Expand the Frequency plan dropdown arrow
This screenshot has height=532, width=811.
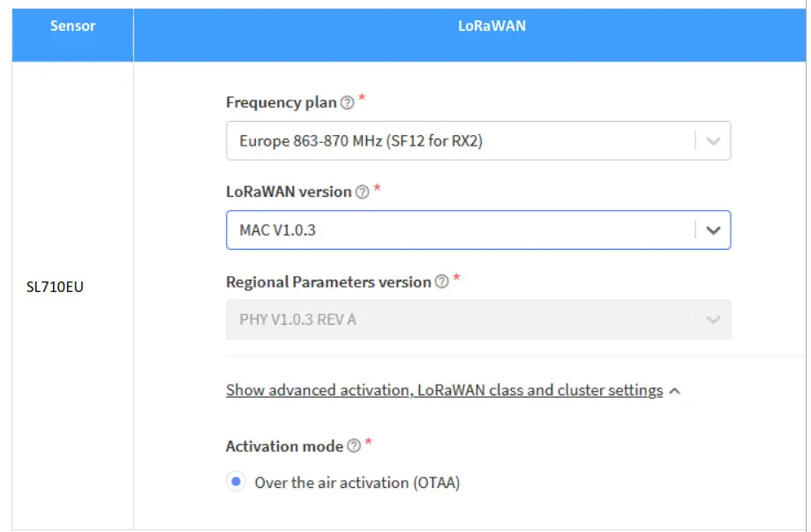[714, 141]
